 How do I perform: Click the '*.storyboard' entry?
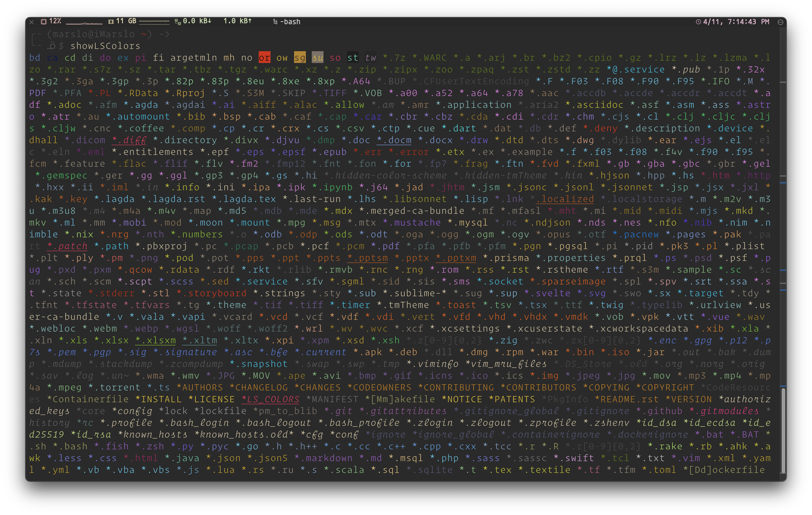[x=211, y=293]
